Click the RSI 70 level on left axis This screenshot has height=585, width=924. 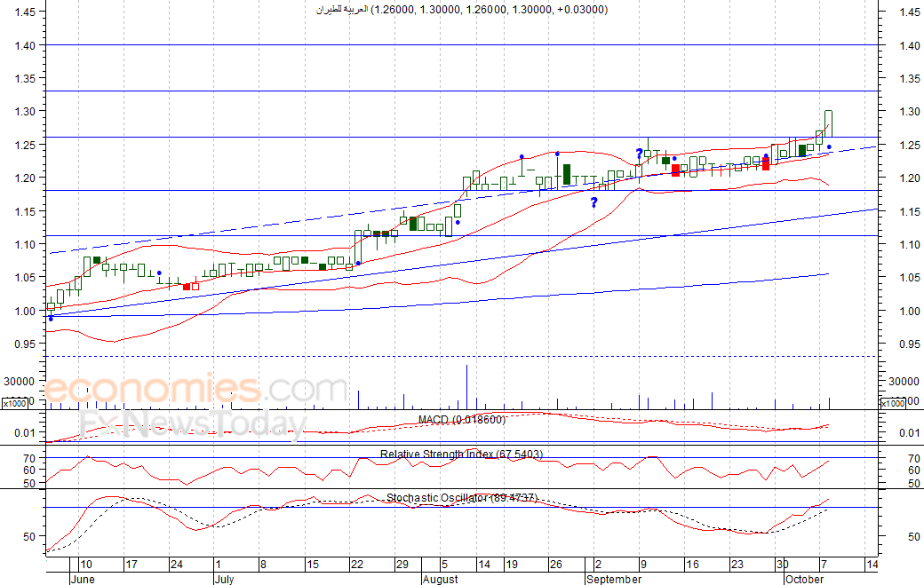click(x=29, y=458)
